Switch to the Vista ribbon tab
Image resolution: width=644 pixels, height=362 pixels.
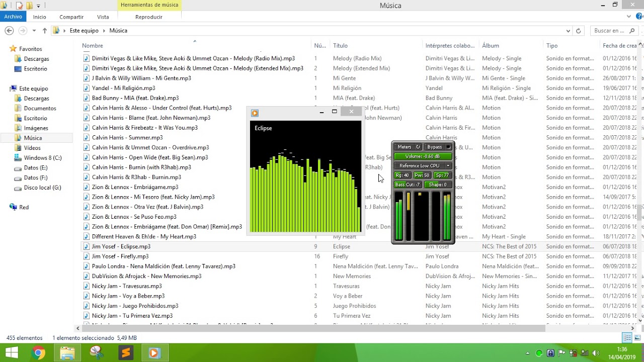(x=103, y=17)
